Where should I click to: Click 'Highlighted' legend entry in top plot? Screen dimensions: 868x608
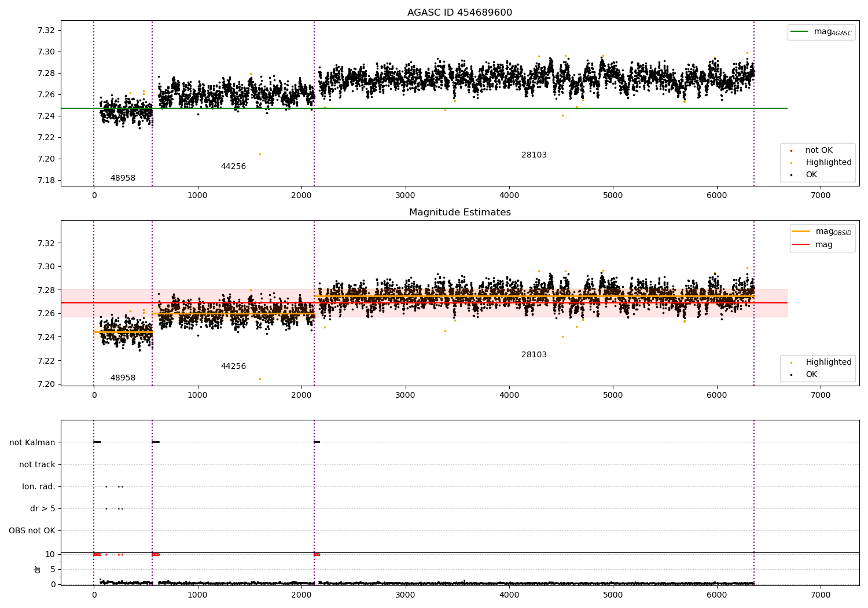coord(828,163)
